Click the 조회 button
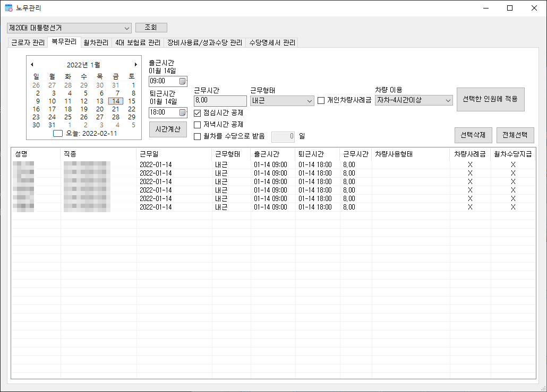547x392 pixels. 151,27
